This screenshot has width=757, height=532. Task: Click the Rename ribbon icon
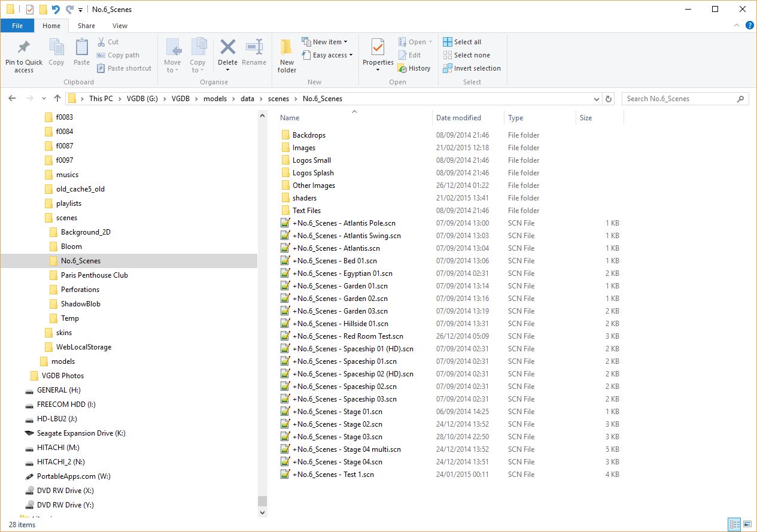pos(254,48)
